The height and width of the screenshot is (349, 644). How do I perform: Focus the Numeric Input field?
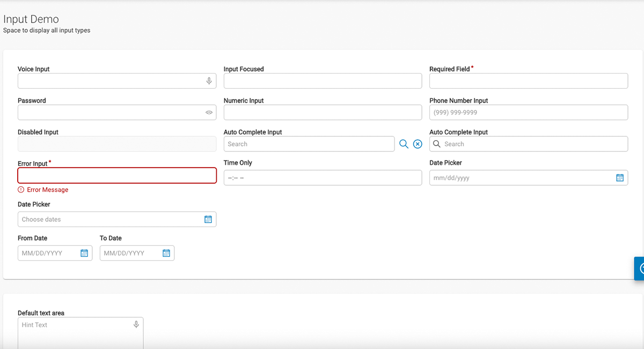pos(323,113)
